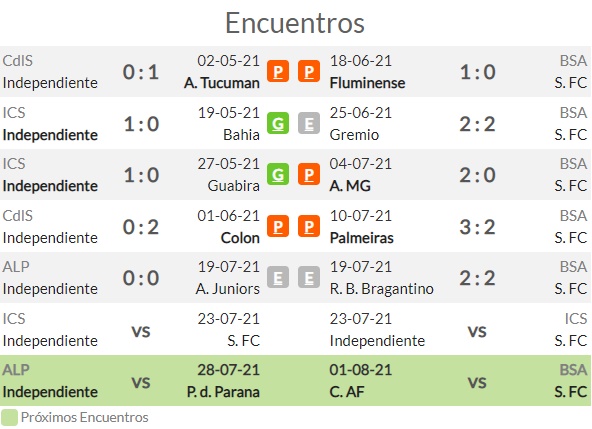Screen dimensions: 592x429
Task: Click the green G badge for Bahia match
Action: coord(278,123)
